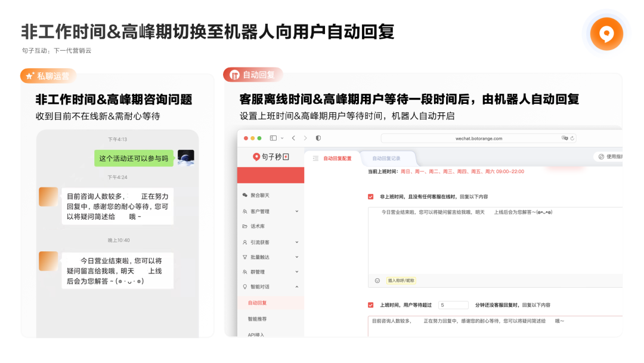Click the green 这个活动还可以参与吗 message bubble

[134, 158]
